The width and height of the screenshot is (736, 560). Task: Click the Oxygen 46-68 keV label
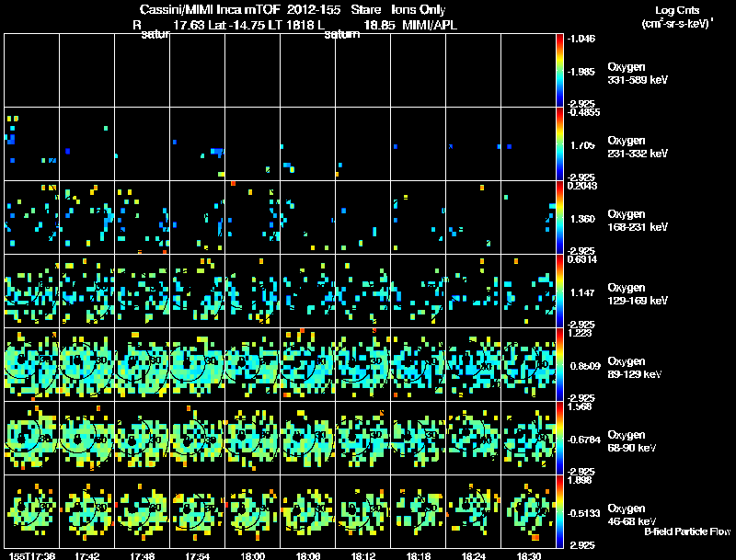click(x=632, y=515)
